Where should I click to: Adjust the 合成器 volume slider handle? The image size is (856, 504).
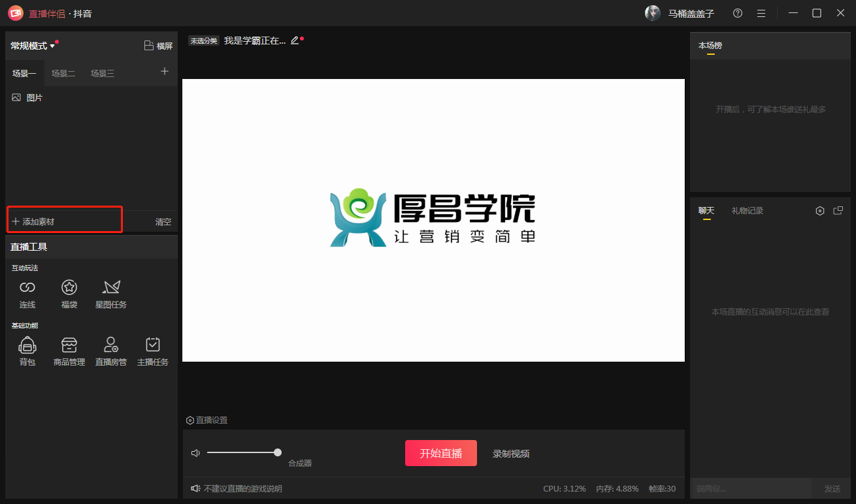click(278, 452)
